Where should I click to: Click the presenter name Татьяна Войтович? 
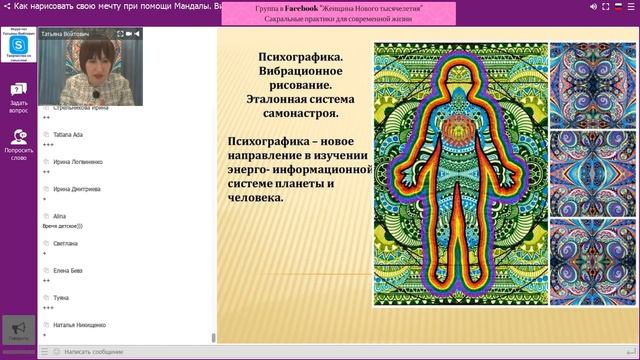click(65, 34)
